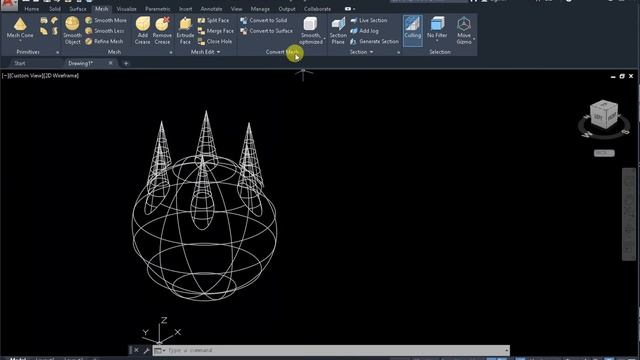Screen dimensions: 640x360
Task: Open the Mesh Cone primitive dropdown arrow
Action: coord(20,41)
